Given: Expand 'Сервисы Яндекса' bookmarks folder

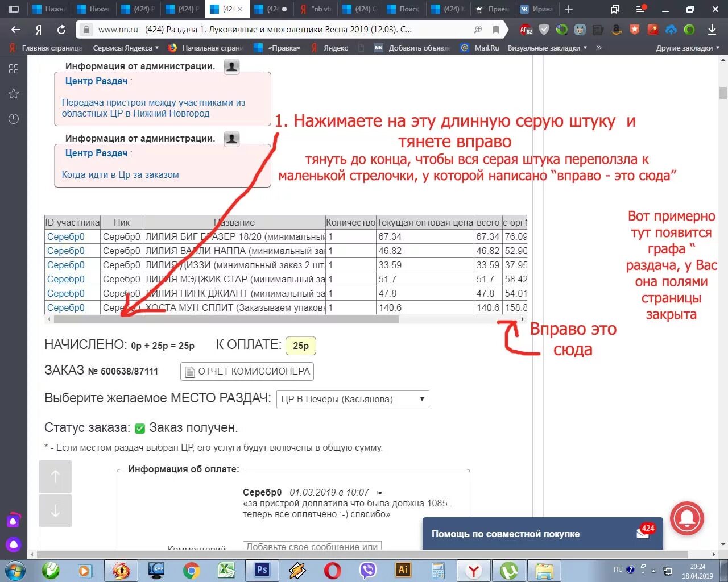Looking at the screenshot, I should [x=126, y=48].
